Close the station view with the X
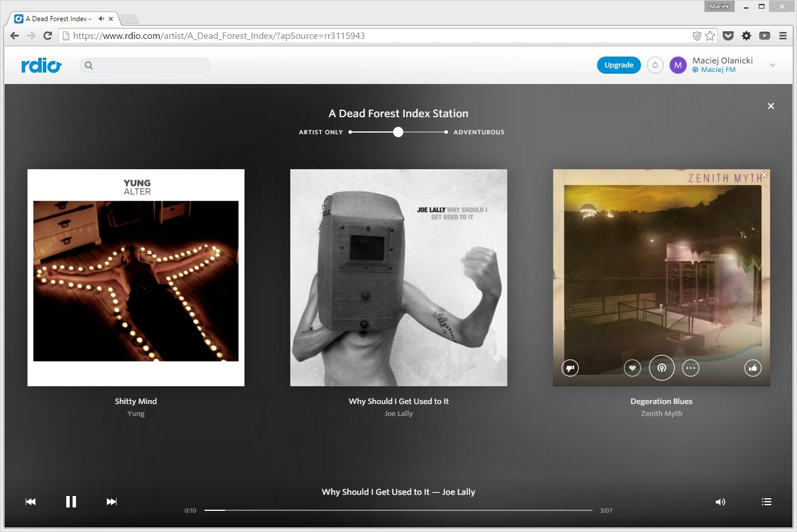Image resolution: width=797 pixels, height=532 pixels. pos(771,106)
